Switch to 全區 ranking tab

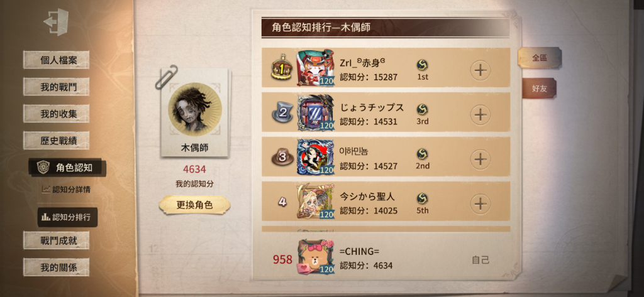[x=539, y=58]
